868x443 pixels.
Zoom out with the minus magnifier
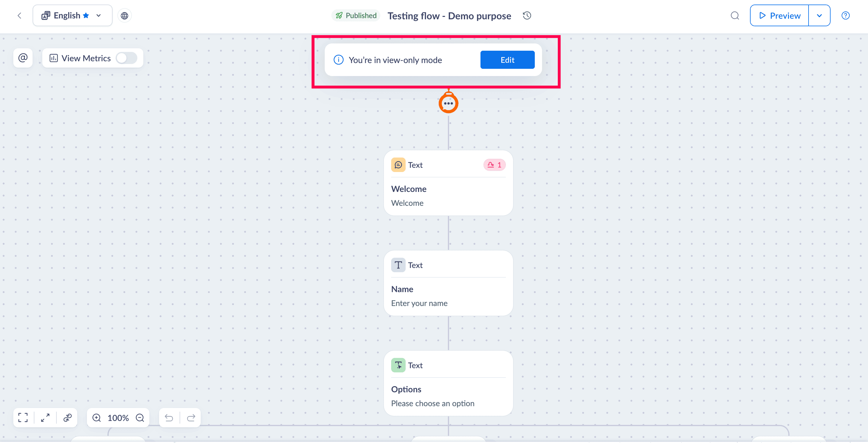pyautogui.click(x=140, y=417)
